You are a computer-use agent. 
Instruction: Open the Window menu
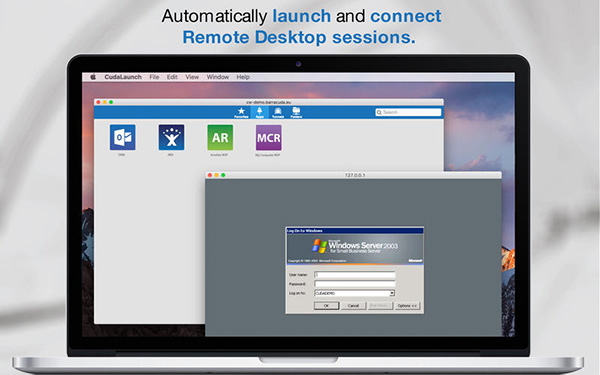[x=218, y=77]
